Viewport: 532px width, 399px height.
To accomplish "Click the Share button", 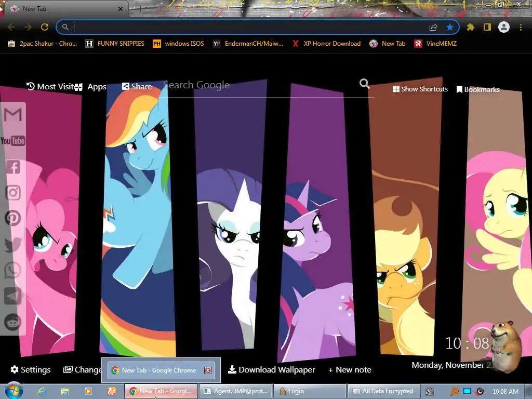I will click(137, 87).
